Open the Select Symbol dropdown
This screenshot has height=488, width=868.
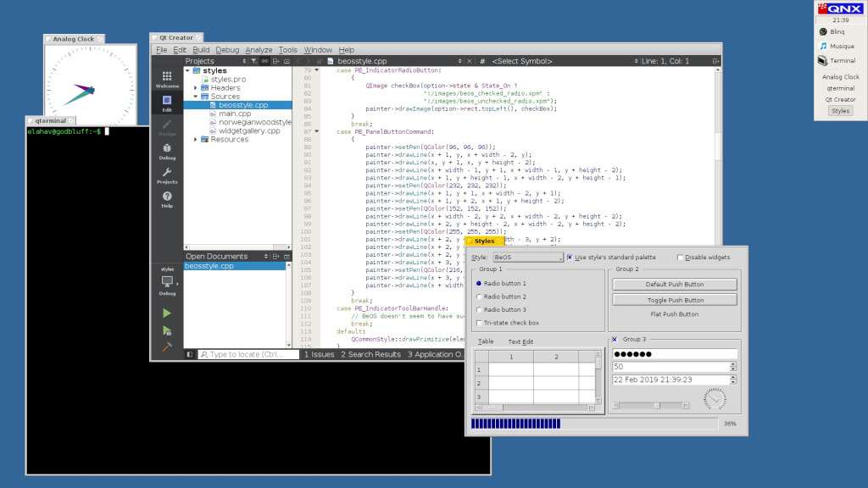(565, 61)
